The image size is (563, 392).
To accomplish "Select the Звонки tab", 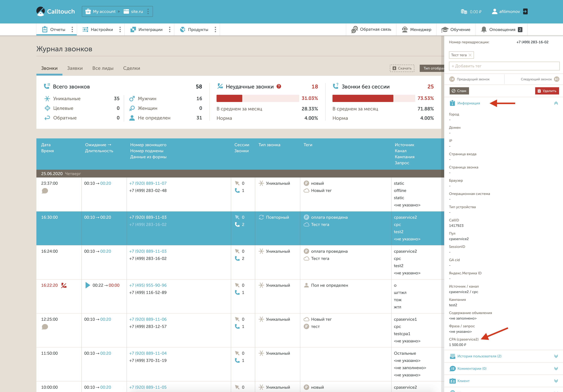I will (x=49, y=68).
